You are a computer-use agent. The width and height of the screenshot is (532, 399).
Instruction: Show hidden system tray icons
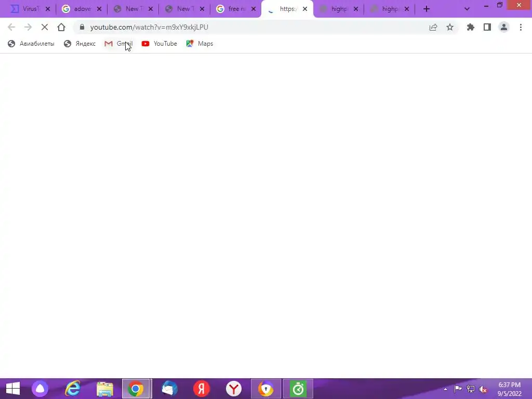[x=445, y=389]
